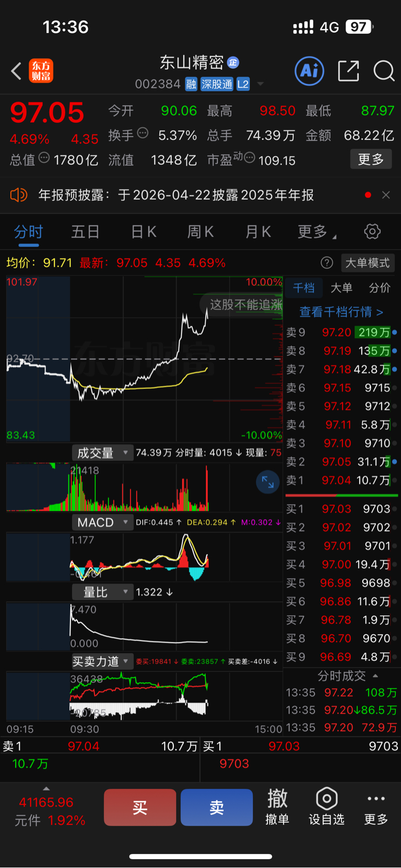Screen dimensions: 401x868
Task: Tap the smiley icon next to 换手
Action: click(143, 133)
